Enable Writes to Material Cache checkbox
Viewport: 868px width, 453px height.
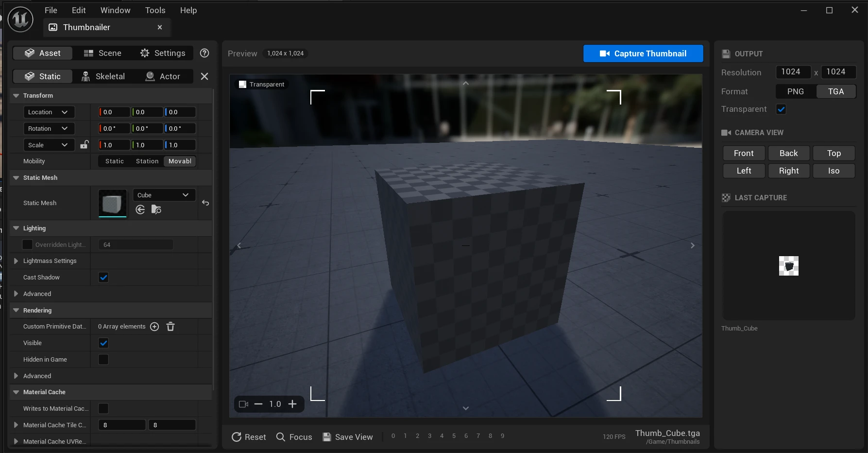coord(103,409)
